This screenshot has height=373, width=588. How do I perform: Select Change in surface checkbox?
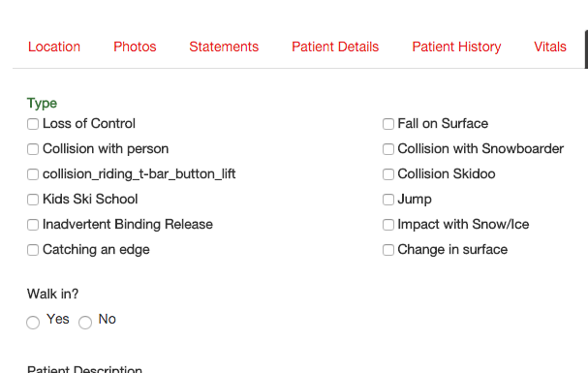click(388, 250)
